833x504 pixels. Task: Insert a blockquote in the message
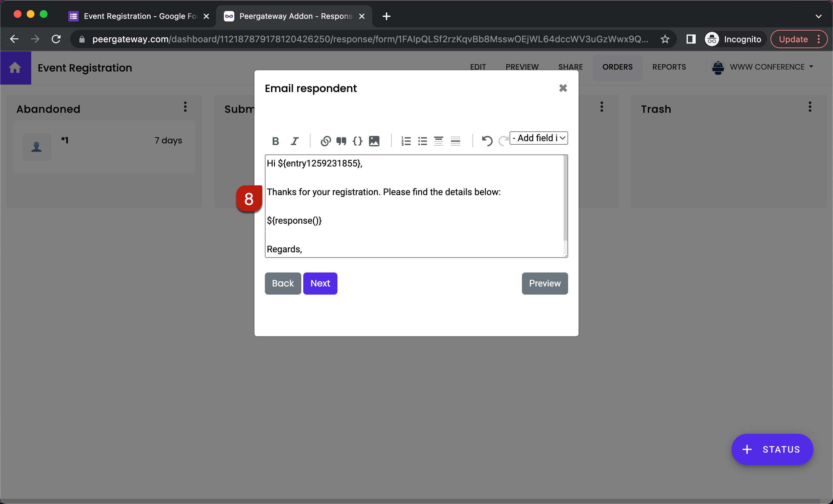[341, 141]
